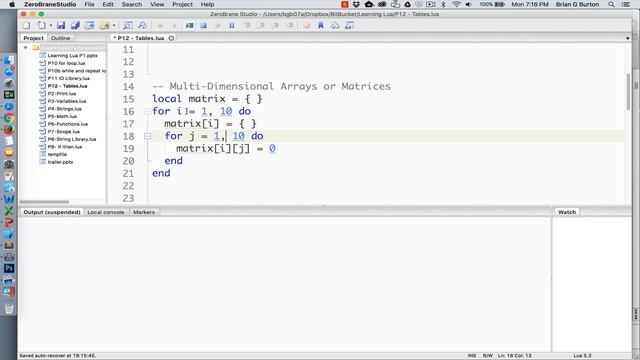
Task: Open Replace with the toolbar icon
Action: (x=142, y=26)
